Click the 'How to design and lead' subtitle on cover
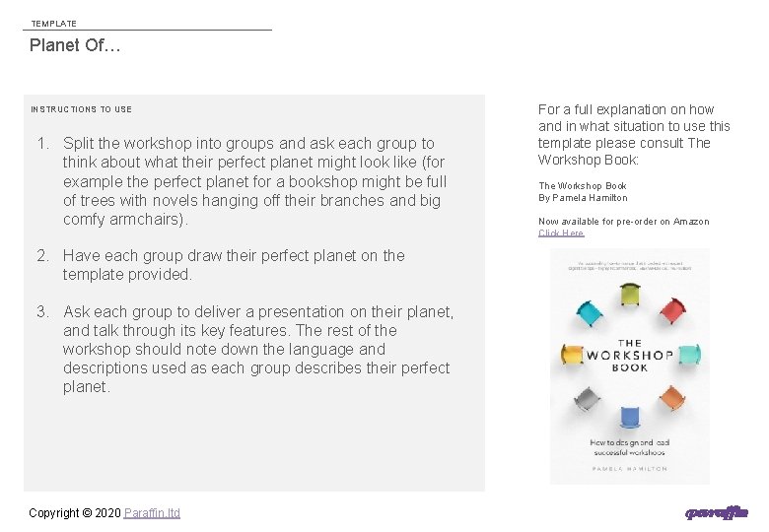This screenshot has height=532, width=769. click(x=629, y=448)
